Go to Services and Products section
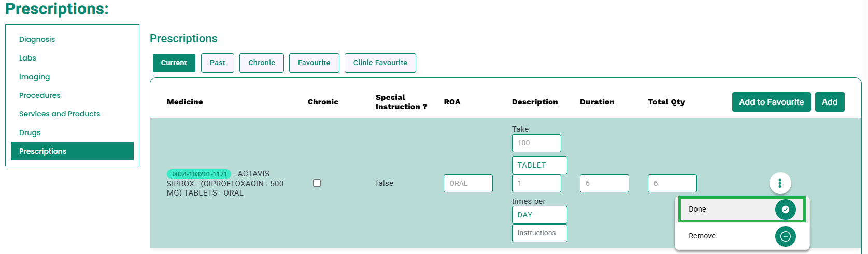The image size is (868, 254). coord(60,114)
